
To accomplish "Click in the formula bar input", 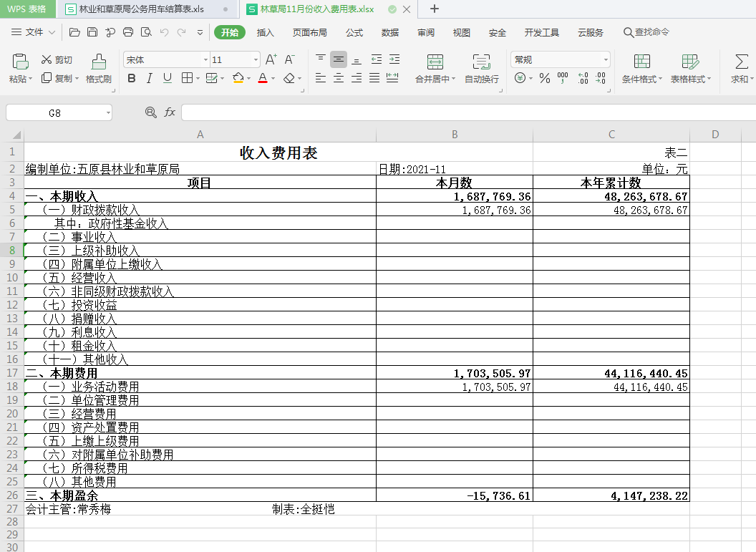I will pos(468,113).
